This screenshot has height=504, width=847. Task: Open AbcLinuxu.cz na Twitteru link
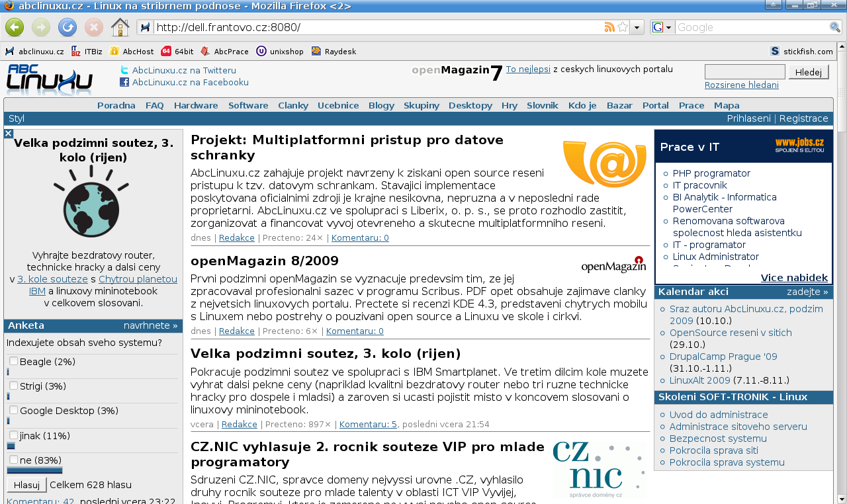point(184,70)
